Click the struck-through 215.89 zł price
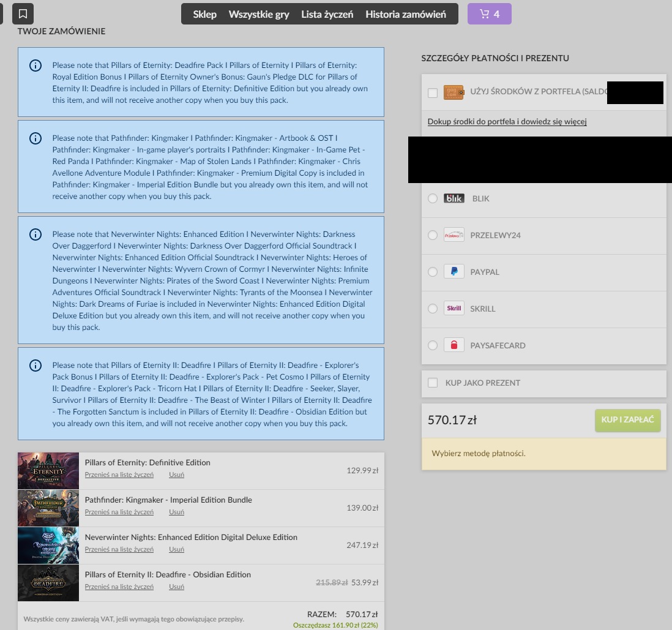The height and width of the screenshot is (630, 672). pos(332,582)
